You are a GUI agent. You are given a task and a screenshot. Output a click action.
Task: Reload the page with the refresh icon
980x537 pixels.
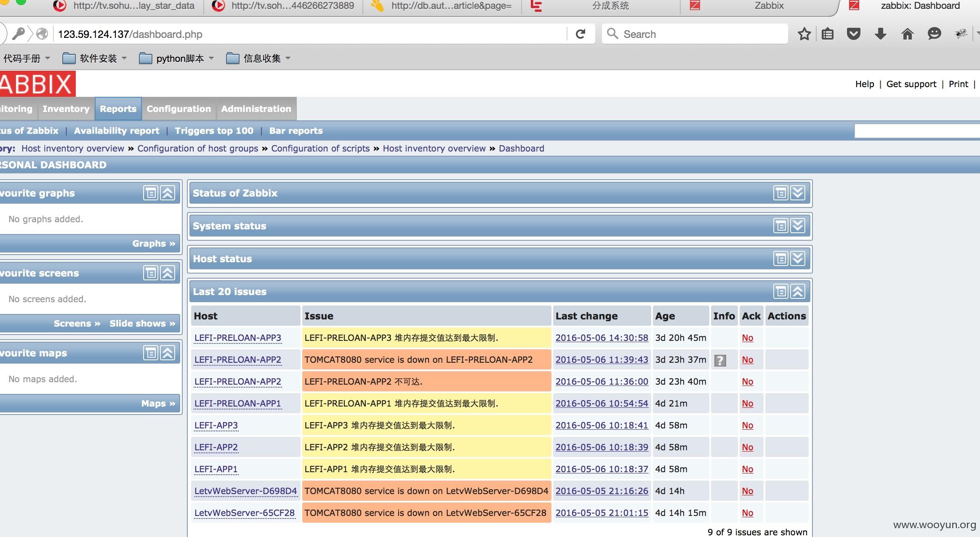(581, 34)
